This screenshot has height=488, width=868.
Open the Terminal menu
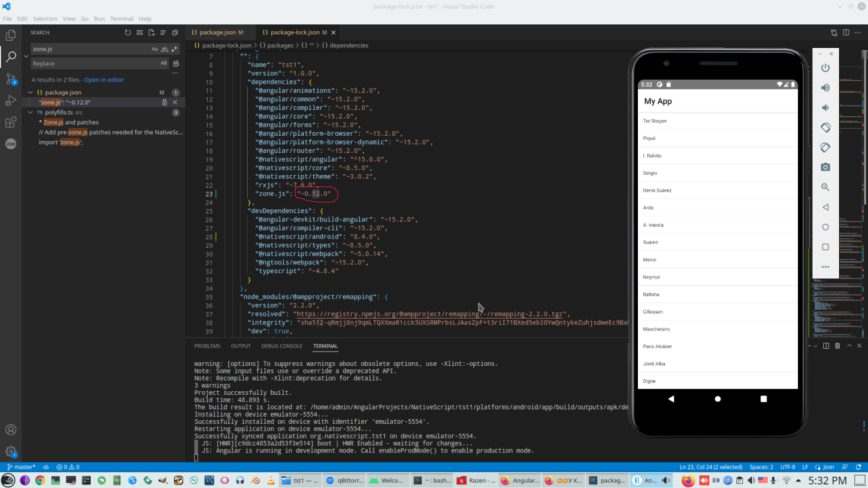122,18
